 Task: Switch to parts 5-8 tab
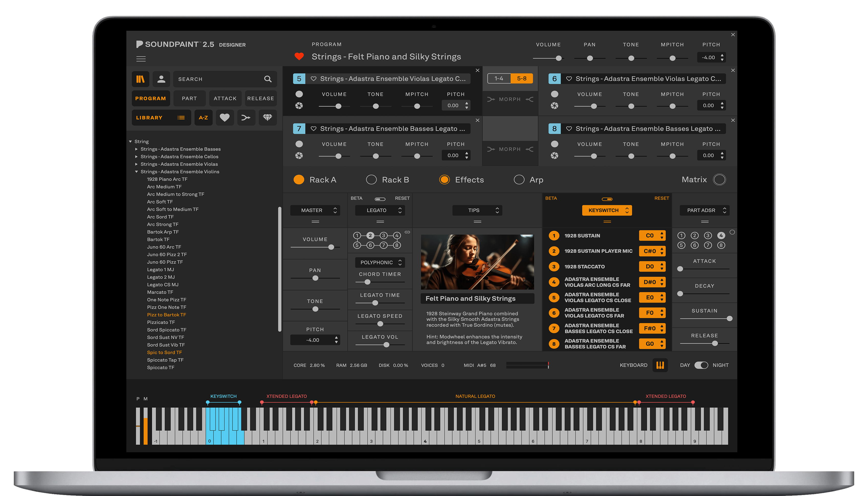522,79
